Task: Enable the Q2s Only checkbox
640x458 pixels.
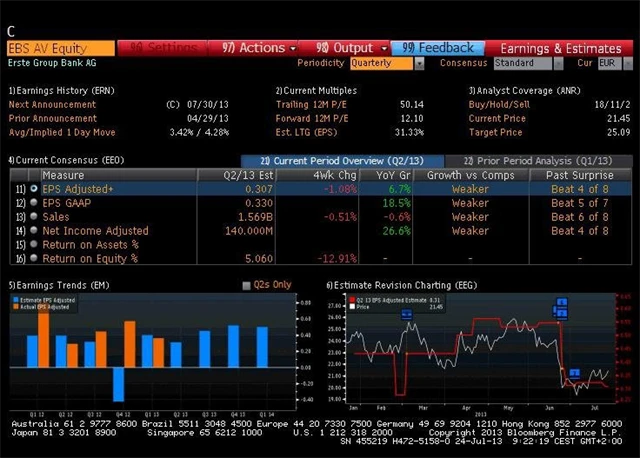Action: [247, 285]
